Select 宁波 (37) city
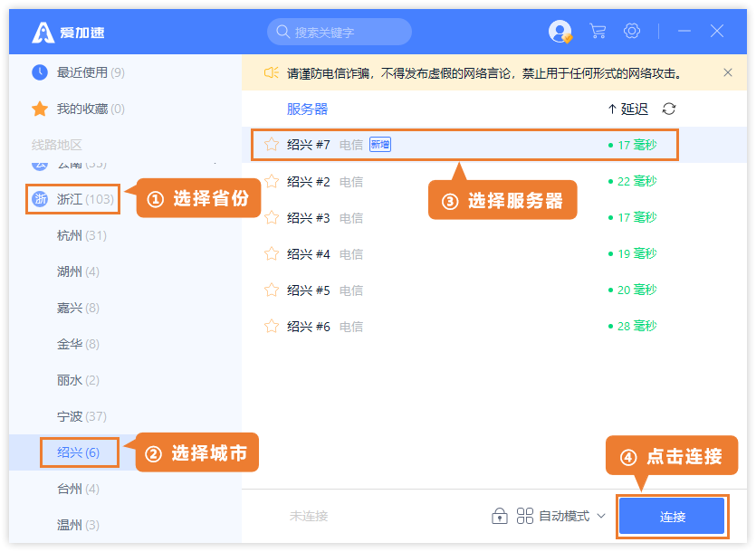Screen dimensions: 756x552 pyautogui.click(x=81, y=416)
